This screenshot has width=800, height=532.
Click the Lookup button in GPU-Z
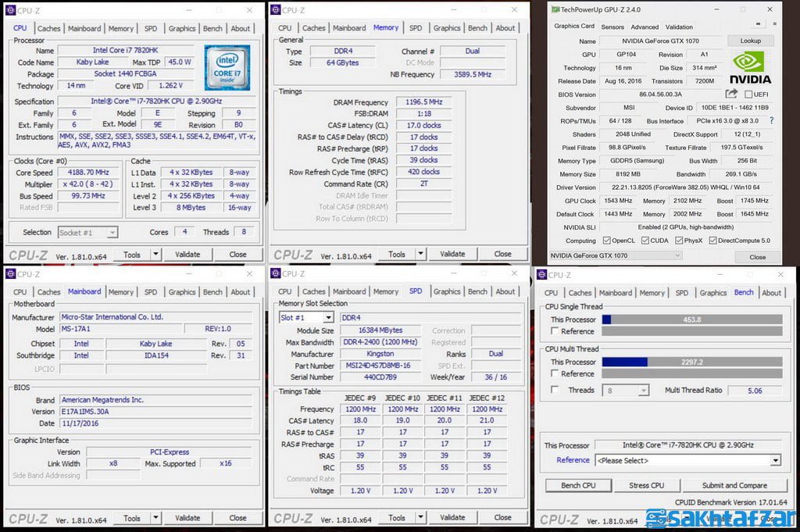pyautogui.click(x=749, y=41)
